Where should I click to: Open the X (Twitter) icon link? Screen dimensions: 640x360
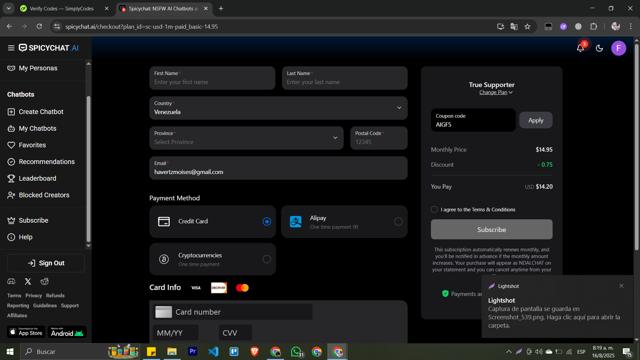tap(28, 282)
